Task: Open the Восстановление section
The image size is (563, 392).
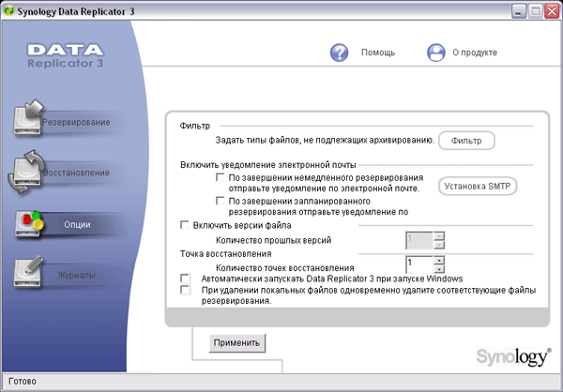Action: (76, 173)
